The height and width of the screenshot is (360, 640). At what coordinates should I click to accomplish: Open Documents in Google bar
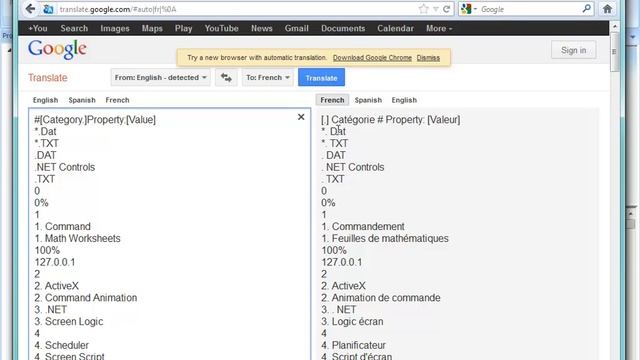[343, 28]
